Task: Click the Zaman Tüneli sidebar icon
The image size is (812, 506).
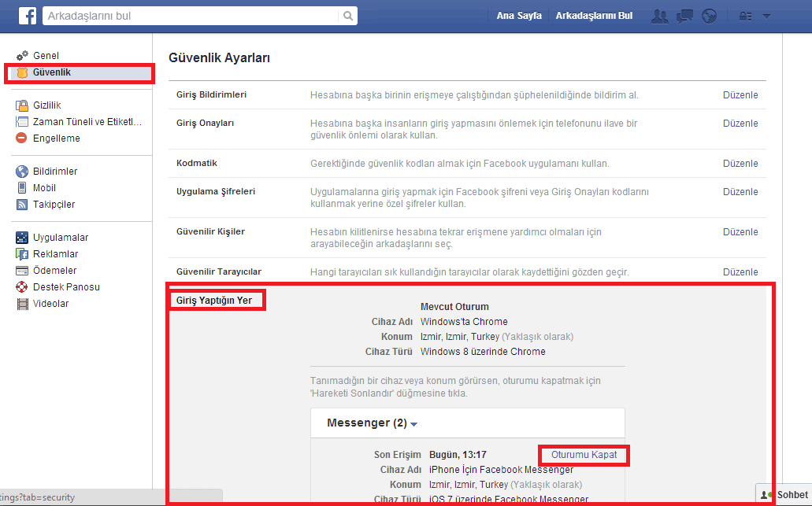Action: [x=22, y=122]
